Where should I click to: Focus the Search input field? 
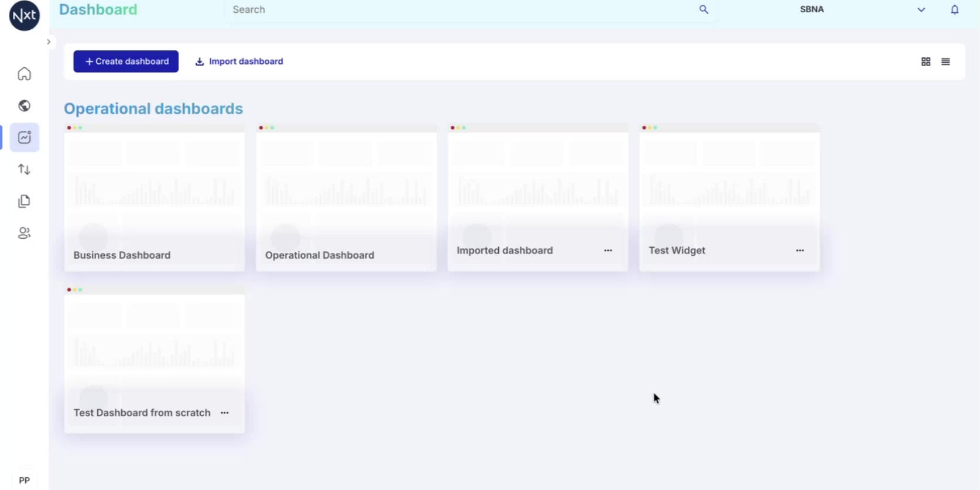click(x=471, y=10)
